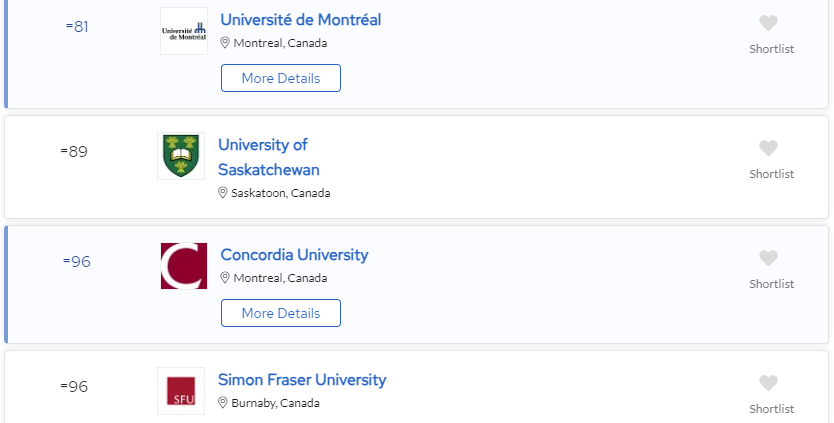Click Concordia University red C logo
Viewport: 834px width, 423px height.
click(x=184, y=266)
